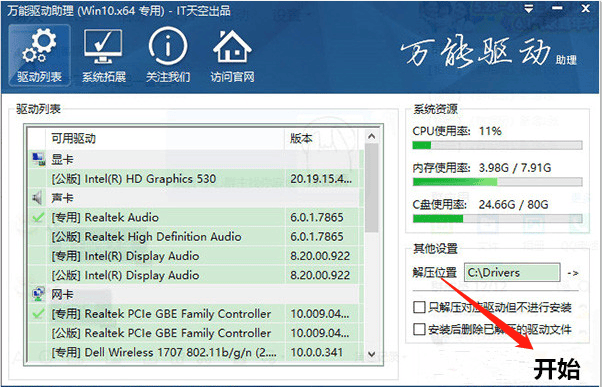Uncheck [专用] Realtek PCIe GBE Family Controller checkmark
The image size is (602, 387).
pos(38,314)
